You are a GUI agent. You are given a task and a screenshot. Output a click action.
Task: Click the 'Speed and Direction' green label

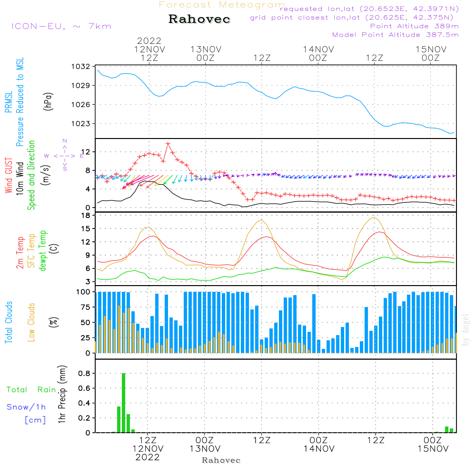tap(31, 175)
